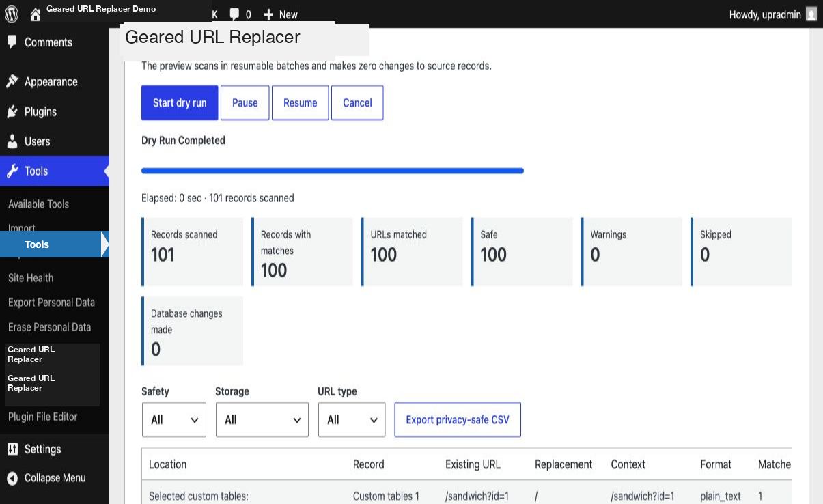
Task: Click the Tools wrench icon
Action: [12, 171]
